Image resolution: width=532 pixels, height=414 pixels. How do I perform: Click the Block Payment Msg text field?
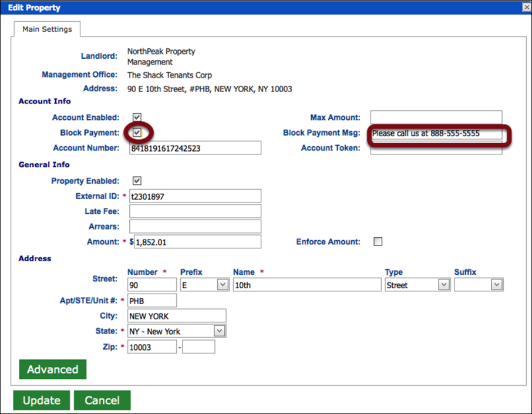436,132
